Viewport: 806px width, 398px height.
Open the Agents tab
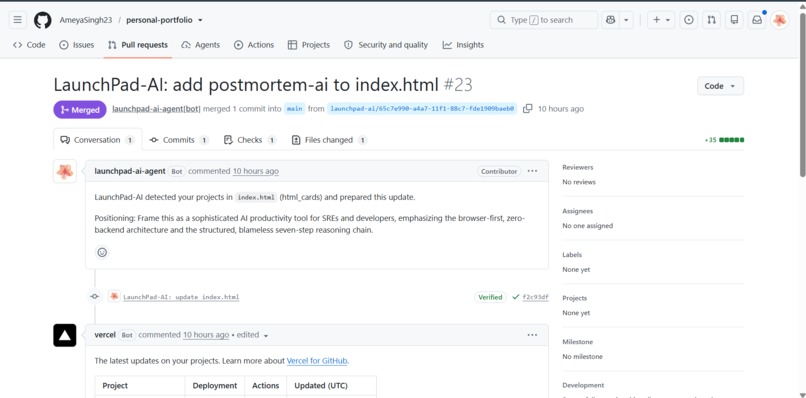click(200, 45)
